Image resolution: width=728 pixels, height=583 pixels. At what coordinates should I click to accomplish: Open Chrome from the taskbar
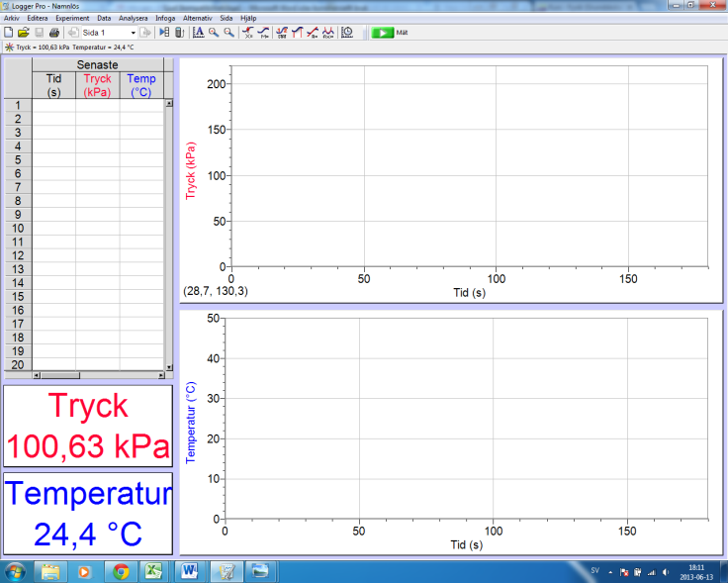tap(121, 571)
